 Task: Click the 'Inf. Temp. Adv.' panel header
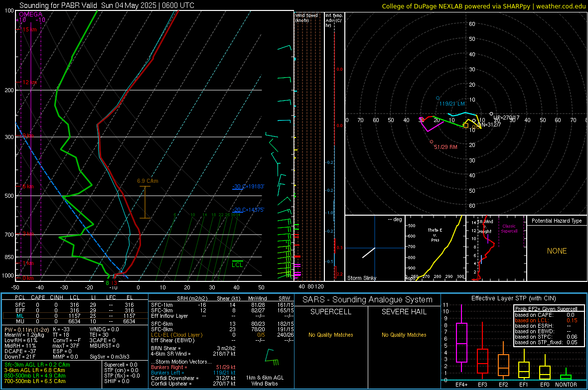334,20
